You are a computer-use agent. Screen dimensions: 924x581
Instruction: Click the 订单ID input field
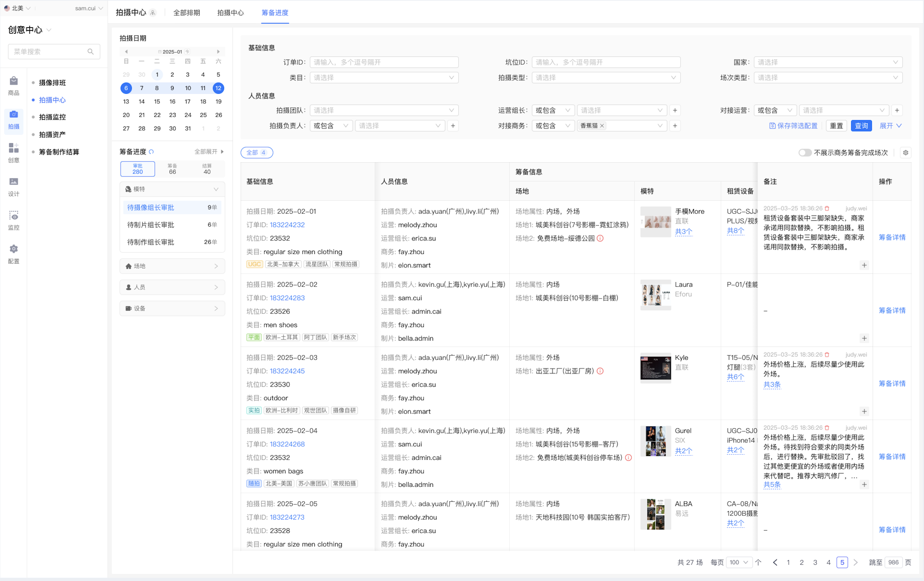tap(384, 62)
